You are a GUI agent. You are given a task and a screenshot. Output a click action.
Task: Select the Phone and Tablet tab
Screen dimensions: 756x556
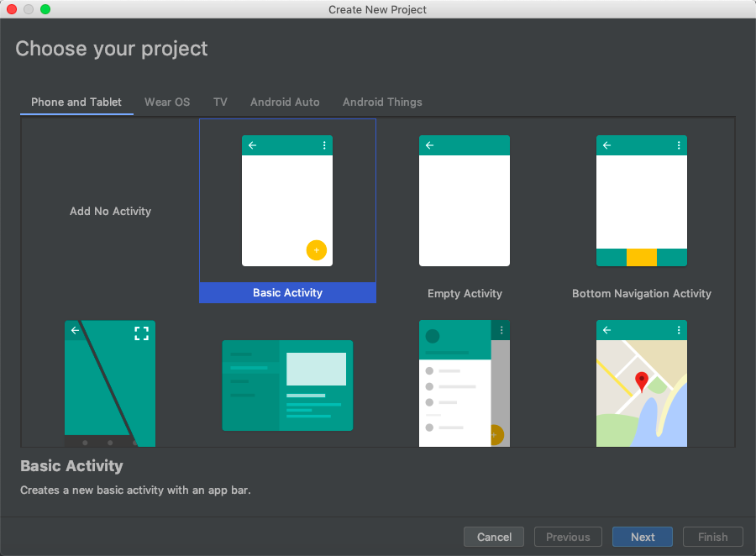point(76,102)
